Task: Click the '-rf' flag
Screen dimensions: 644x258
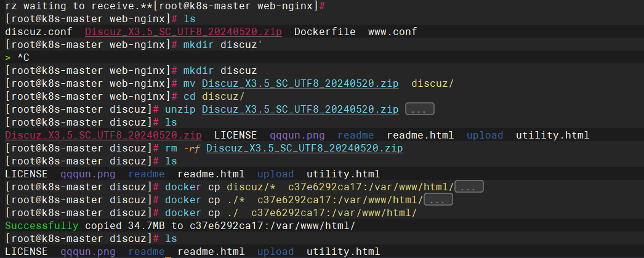Action: point(192,148)
